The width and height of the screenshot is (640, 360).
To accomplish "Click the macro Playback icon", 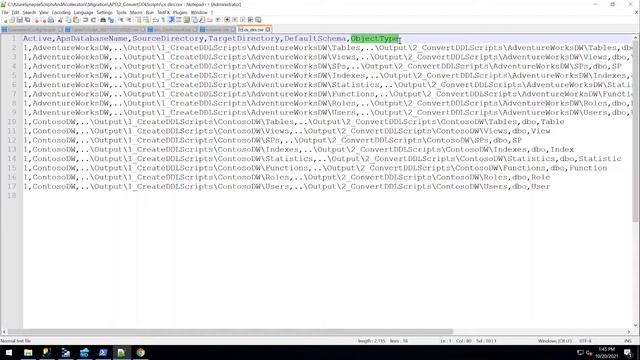I will click(242, 20).
